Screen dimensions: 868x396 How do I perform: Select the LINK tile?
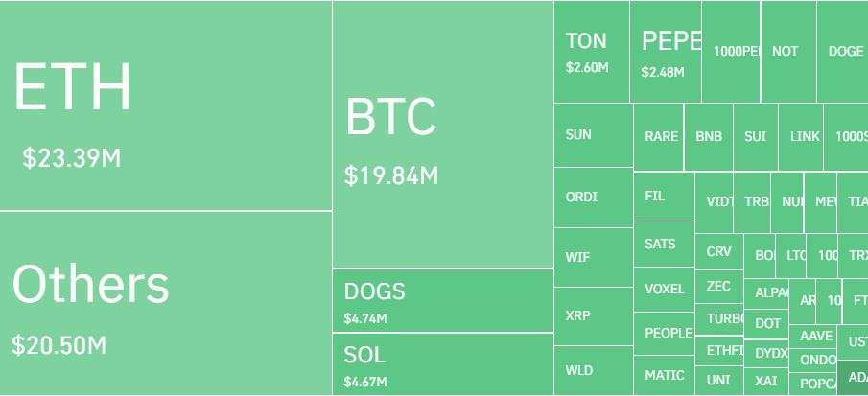tap(804, 137)
